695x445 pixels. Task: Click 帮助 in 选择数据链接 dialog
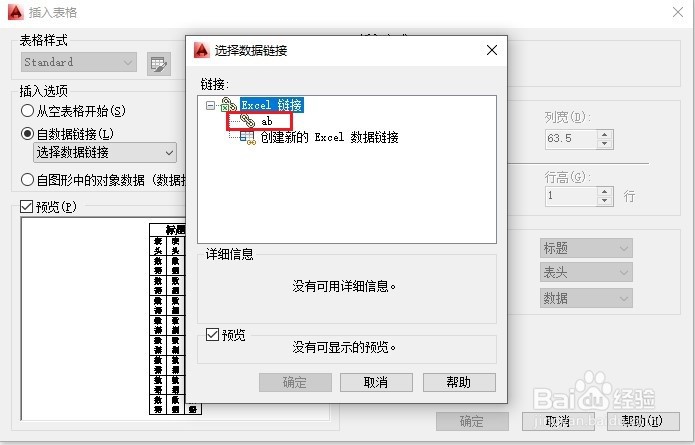459,382
